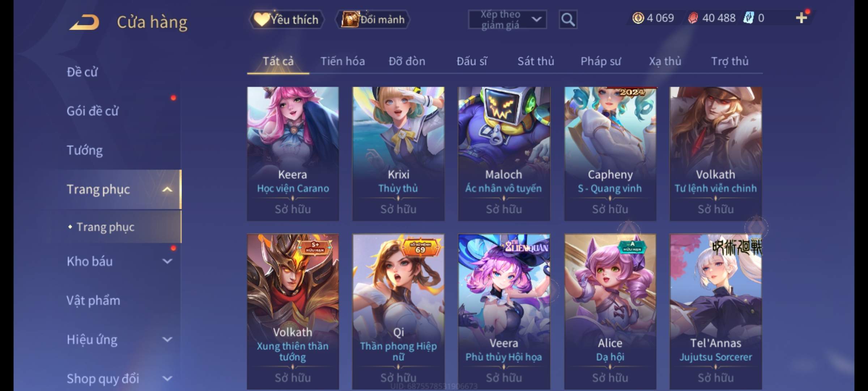Collapse the Trang phục sidebar section
The width and height of the screenshot is (868, 391).
167,189
